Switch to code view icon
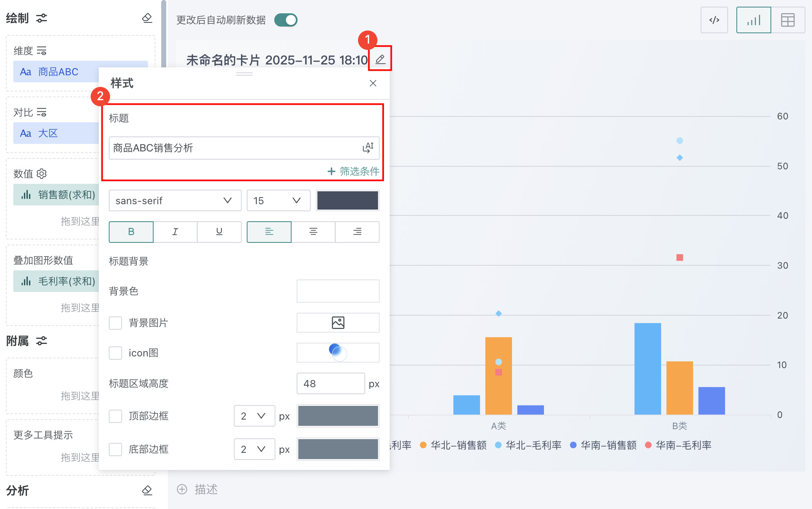Viewport: 812px width, 509px height. pyautogui.click(x=714, y=20)
